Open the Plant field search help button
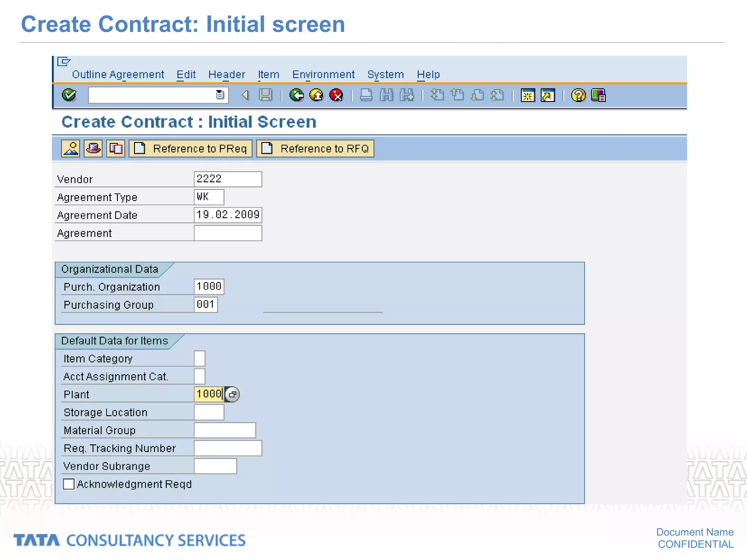This screenshot has height=560, width=747. pos(232,394)
